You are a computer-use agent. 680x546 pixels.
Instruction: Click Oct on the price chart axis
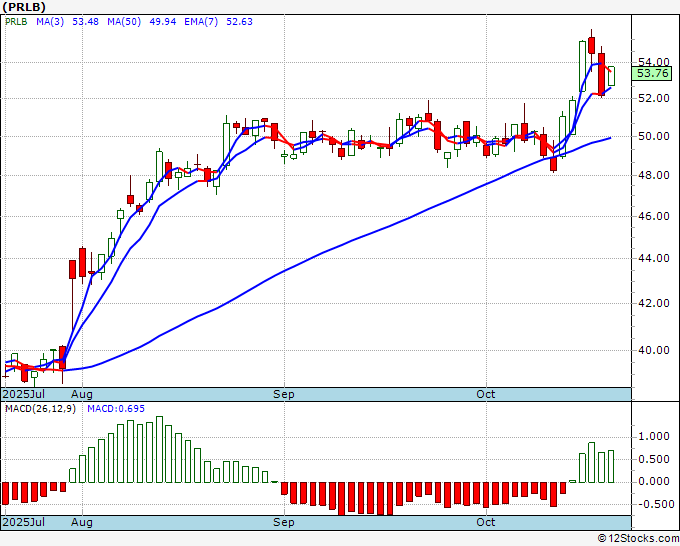(485, 394)
